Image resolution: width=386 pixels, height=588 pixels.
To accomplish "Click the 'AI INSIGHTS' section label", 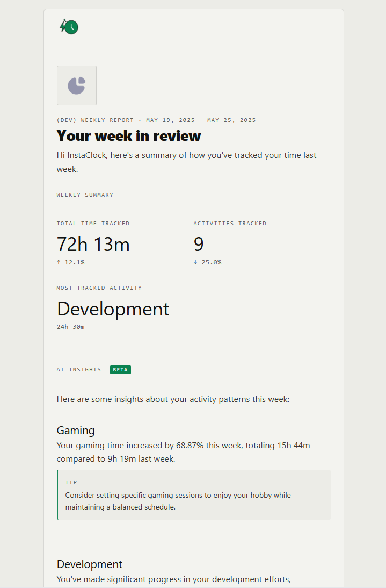I will click(79, 370).
